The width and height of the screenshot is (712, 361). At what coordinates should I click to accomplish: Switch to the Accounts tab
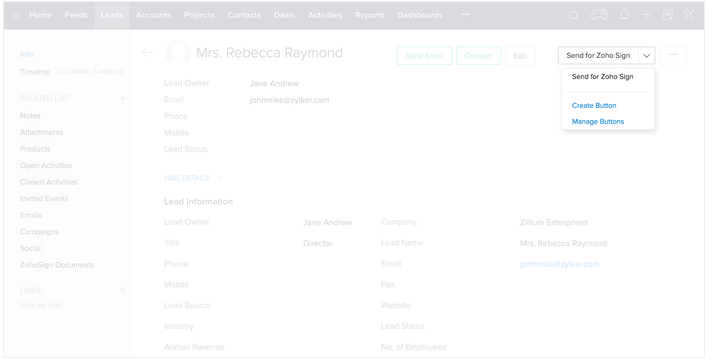point(153,15)
